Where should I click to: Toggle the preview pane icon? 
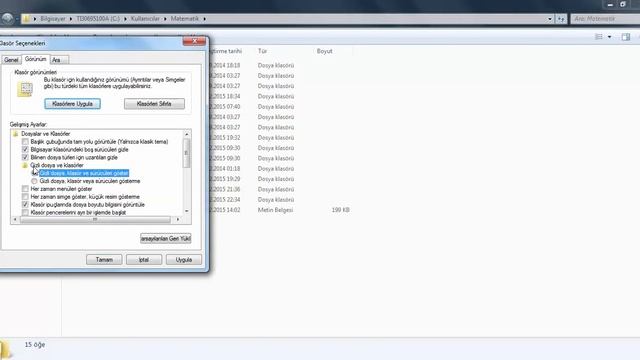pos(626,37)
